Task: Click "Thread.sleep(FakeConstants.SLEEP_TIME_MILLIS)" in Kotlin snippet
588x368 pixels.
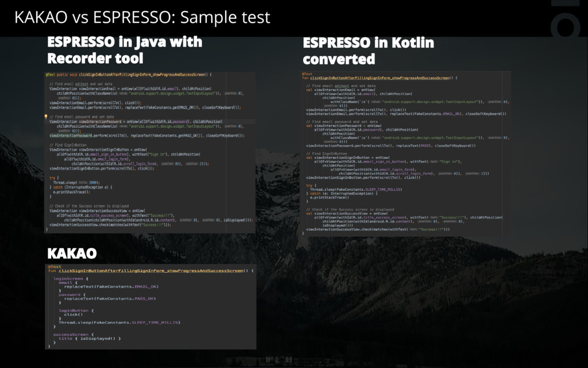Action: pos(356,189)
